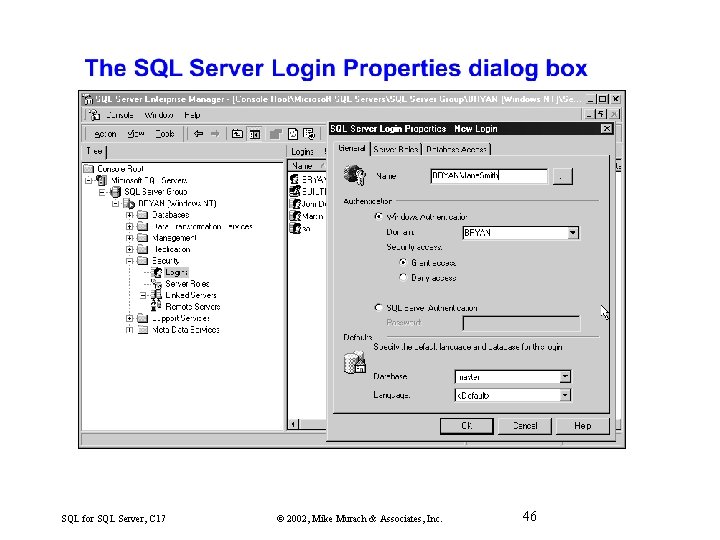
Task: Click the Linked Servers node icon
Action: click(157, 295)
